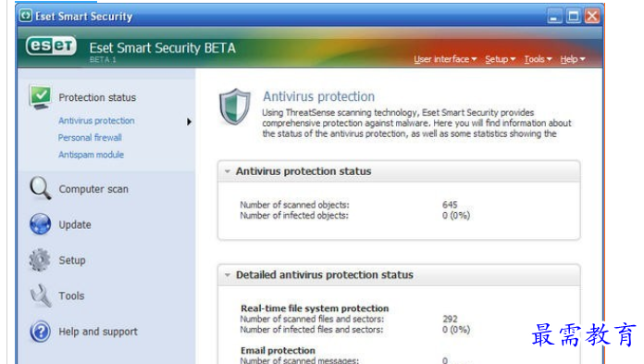Open Setup via the gear icon
The height and width of the screenshot is (364, 644).
coord(40,260)
